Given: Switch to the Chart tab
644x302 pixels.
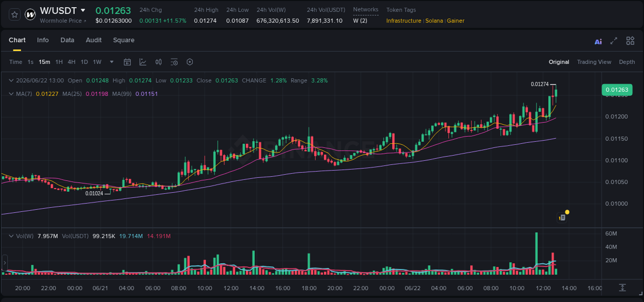Looking at the screenshot, I should tap(17, 40).
